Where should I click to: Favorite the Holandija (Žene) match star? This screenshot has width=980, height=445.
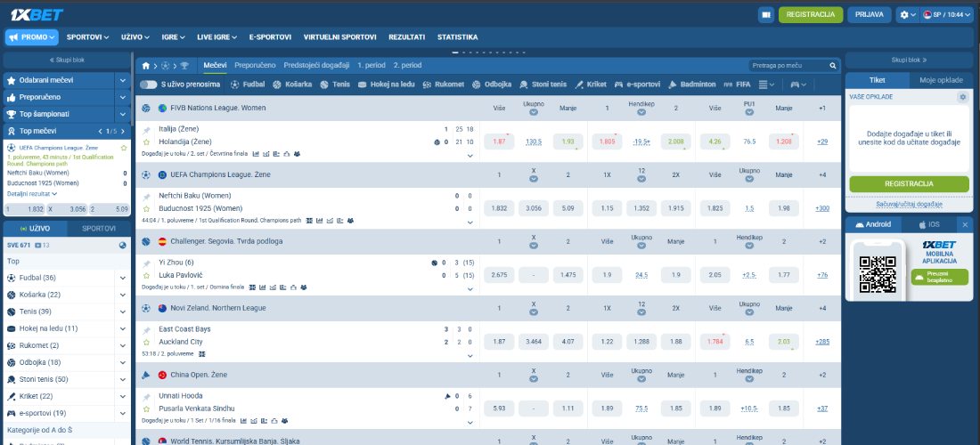[x=146, y=142]
